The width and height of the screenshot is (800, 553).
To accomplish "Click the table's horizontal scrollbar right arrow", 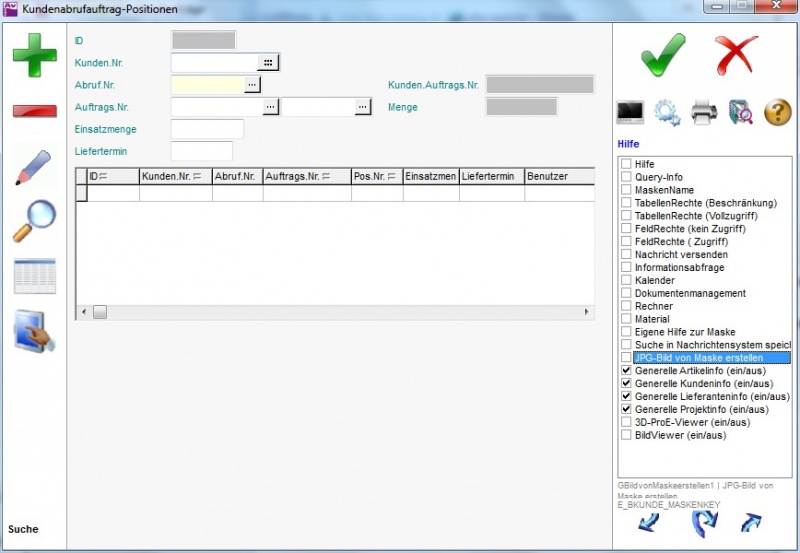I will pos(587,313).
